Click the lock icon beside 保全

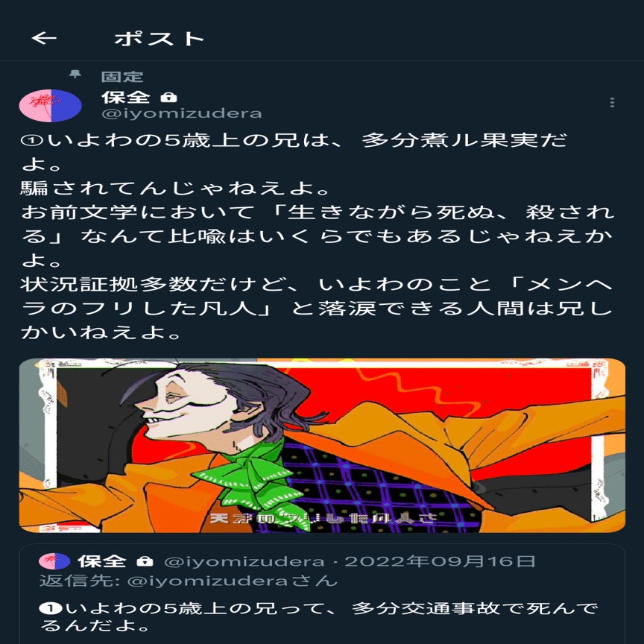coord(168,98)
